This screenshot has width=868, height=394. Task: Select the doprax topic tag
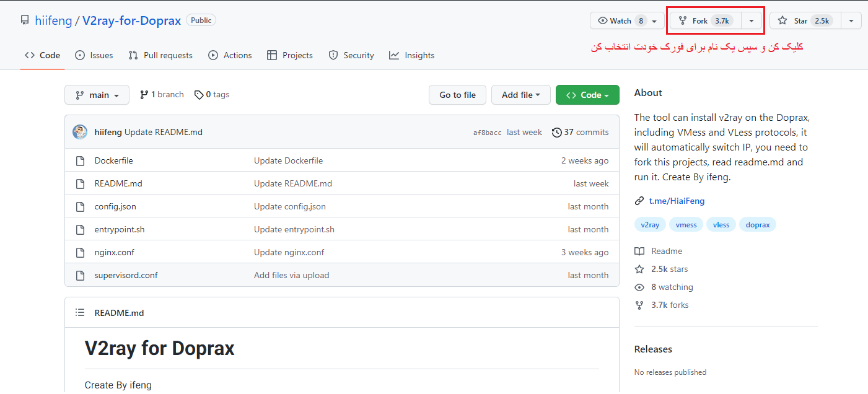coord(758,225)
